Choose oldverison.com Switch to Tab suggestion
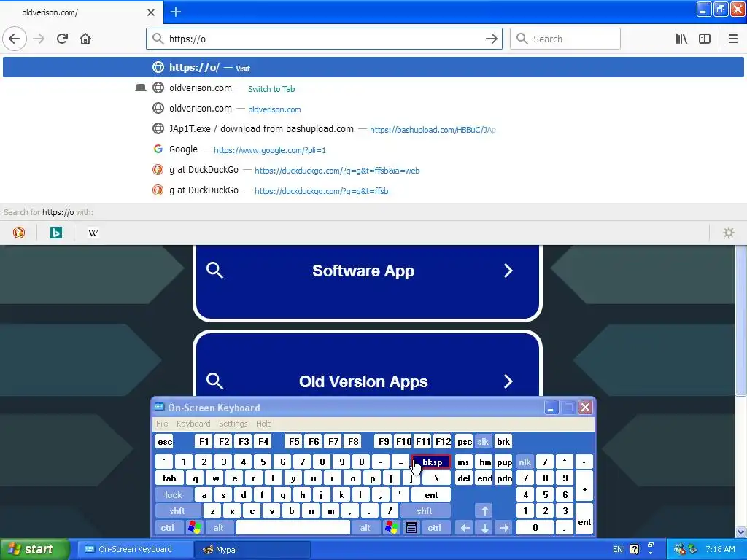This screenshot has width=747, height=560. pos(373,87)
